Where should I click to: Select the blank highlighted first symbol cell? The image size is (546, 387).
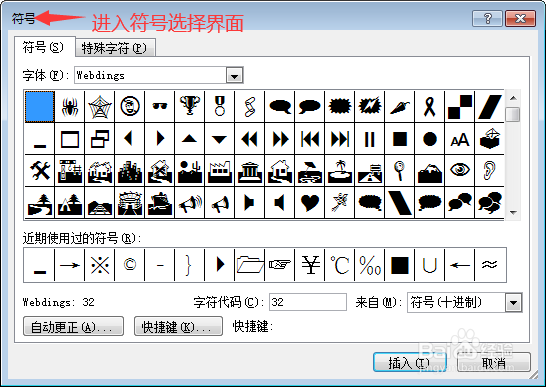click(40, 107)
